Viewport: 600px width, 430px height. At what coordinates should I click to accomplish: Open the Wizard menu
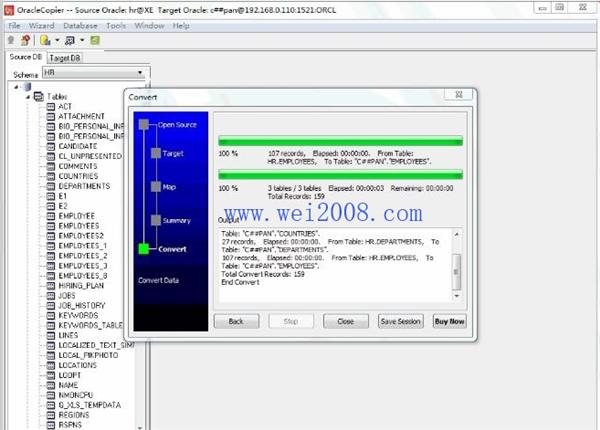41,26
